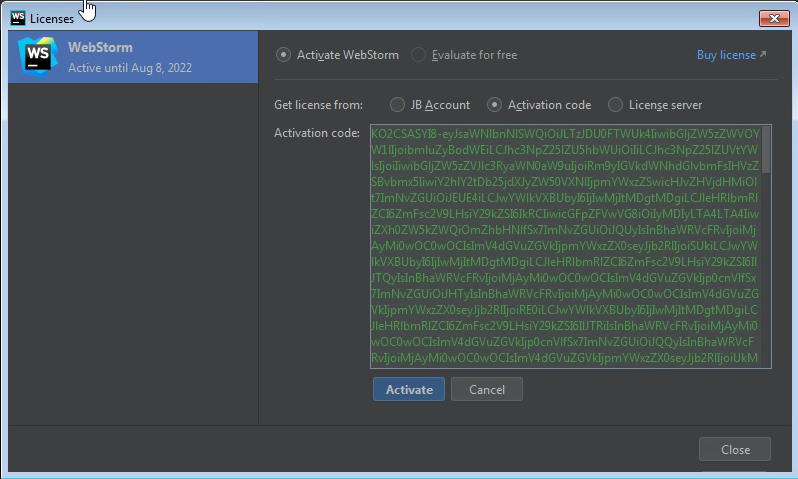Click the Activate button
The height and width of the screenshot is (479, 798).
[x=409, y=389]
